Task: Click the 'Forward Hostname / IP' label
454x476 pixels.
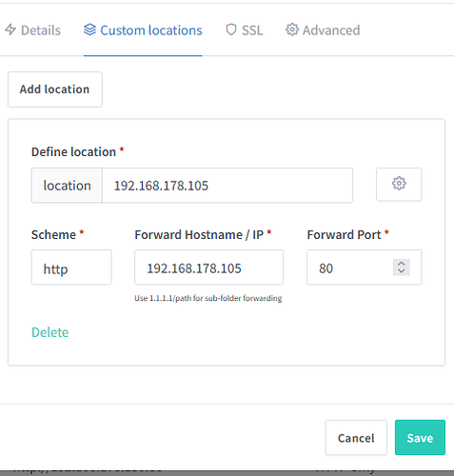Action: [x=199, y=235]
